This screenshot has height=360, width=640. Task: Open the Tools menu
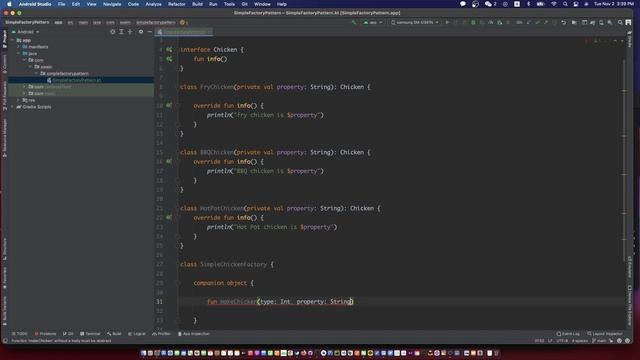click(x=229, y=4)
